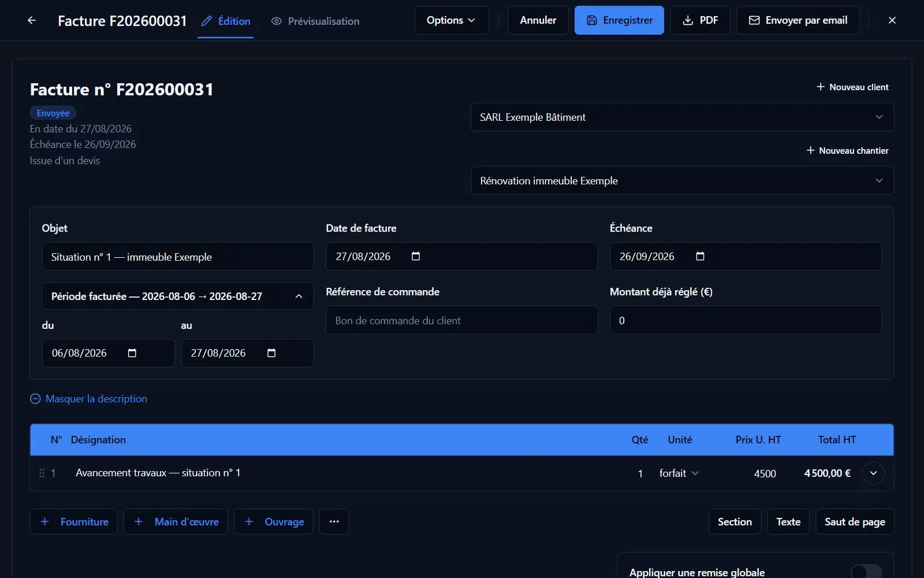Open calendar icon in 'au' date field

pyautogui.click(x=271, y=353)
